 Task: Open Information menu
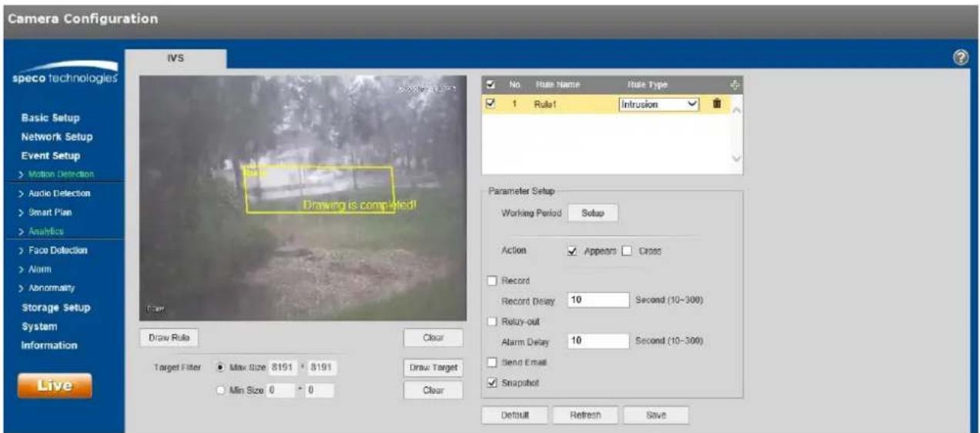point(50,346)
